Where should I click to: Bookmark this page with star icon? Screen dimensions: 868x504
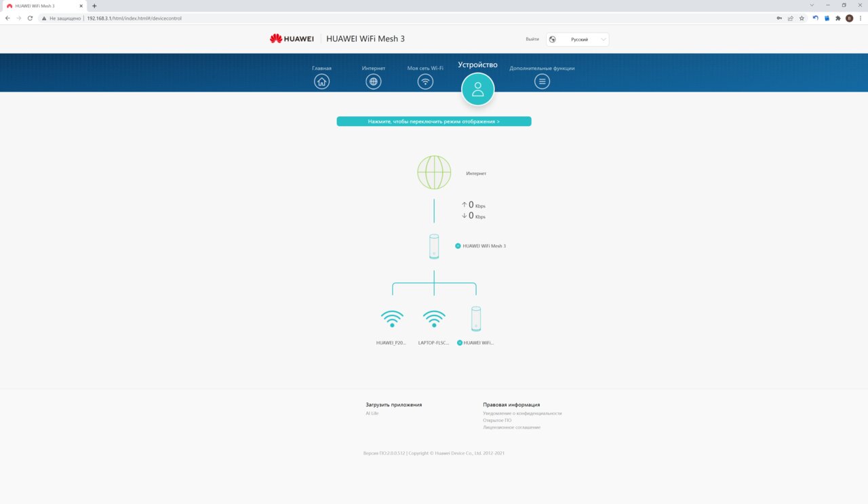tap(802, 18)
